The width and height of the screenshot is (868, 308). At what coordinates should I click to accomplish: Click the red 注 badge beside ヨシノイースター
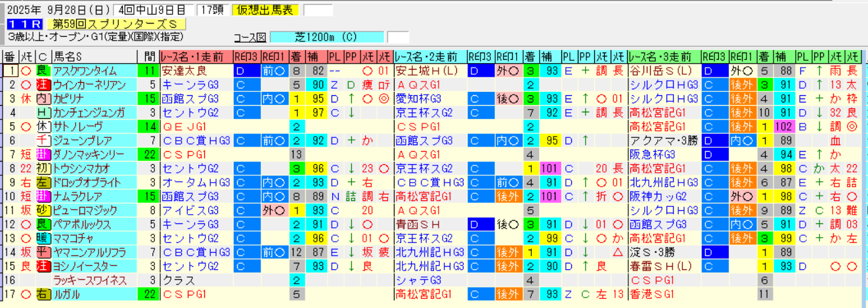43,266
